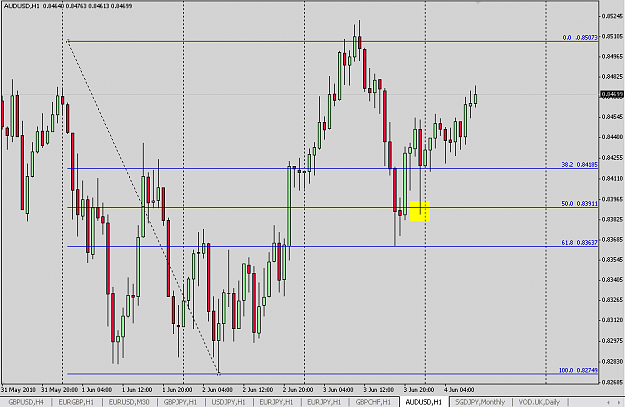Select the EURUSD,M30 chart tab

point(129,402)
